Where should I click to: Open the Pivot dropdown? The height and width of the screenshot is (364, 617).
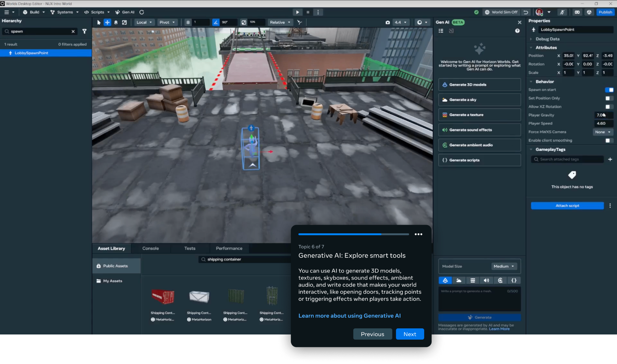[x=167, y=22]
